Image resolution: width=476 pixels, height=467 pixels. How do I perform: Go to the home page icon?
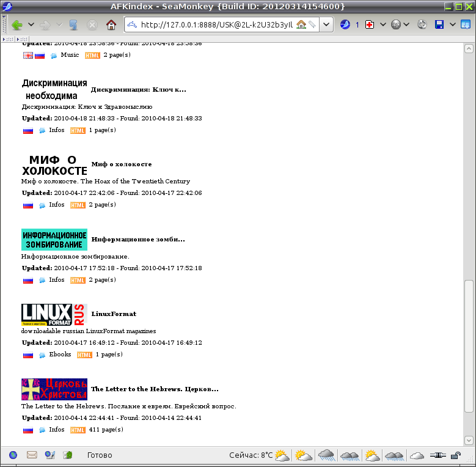click(111, 25)
